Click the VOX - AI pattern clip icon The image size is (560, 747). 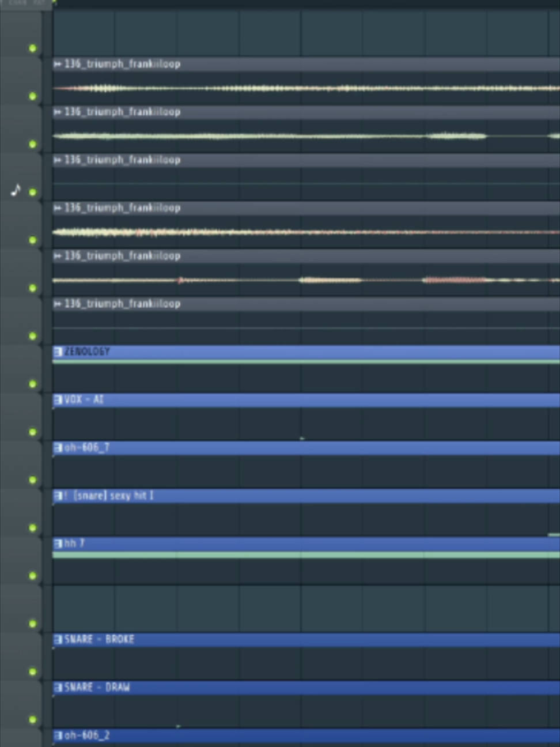(58, 399)
